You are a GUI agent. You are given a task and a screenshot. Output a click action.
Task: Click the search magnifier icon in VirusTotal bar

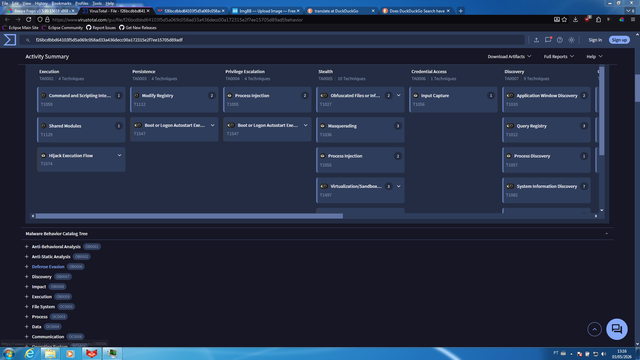[x=28, y=40]
